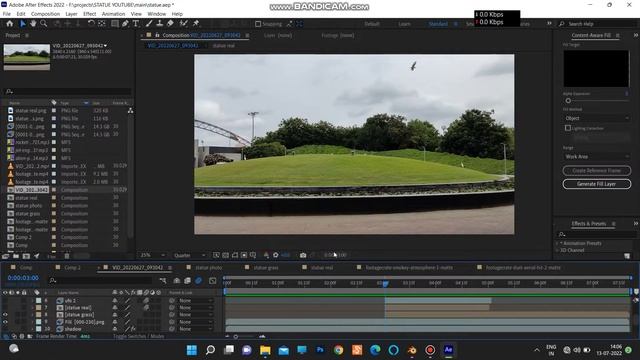Image resolution: width=640 pixels, height=360 pixels.
Task: Select the Rotation tool
Action: [x=91, y=24]
